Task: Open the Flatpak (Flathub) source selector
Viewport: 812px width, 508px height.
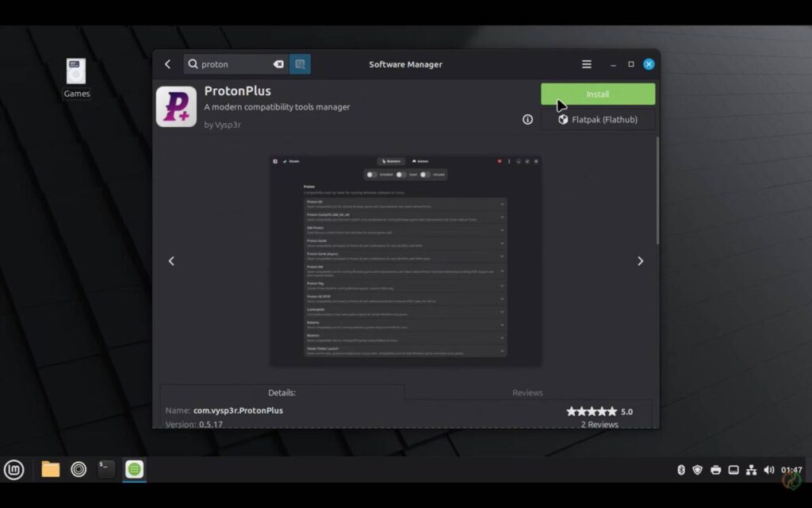Action: 598,120
